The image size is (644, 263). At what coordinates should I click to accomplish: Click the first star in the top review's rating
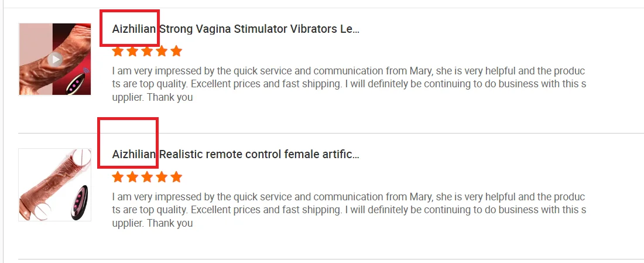click(x=118, y=52)
